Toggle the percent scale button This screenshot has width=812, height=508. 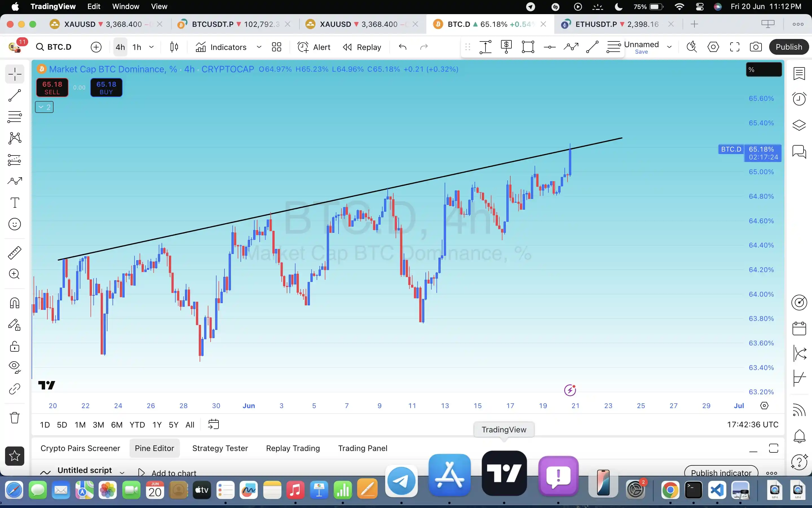pos(764,69)
